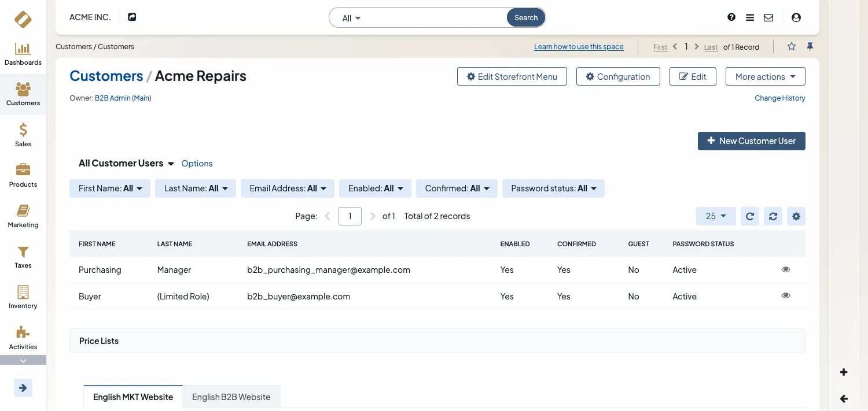Image resolution: width=868 pixels, height=411 pixels.
Task: Expand the sidebar menu with arrow toggle
Action: coord(23,387)
